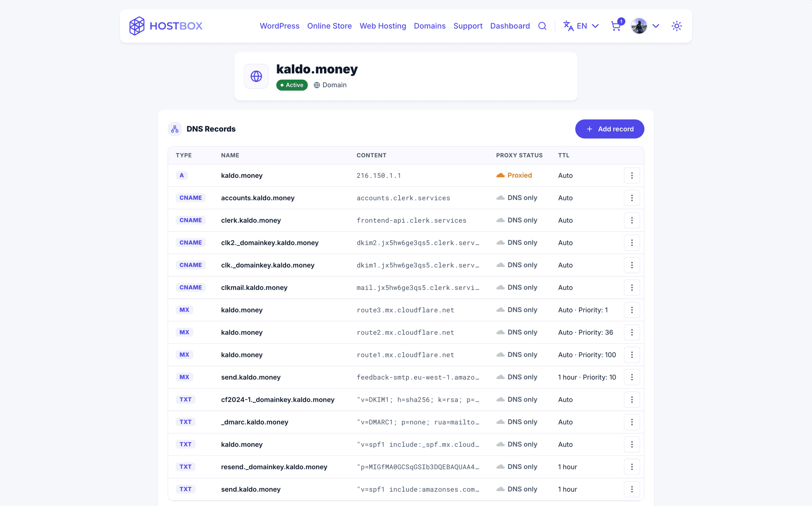812x506 pixels.
Task: Open actions menu for send.kaldo.money MX record
Action: click(x=632, y=377)
